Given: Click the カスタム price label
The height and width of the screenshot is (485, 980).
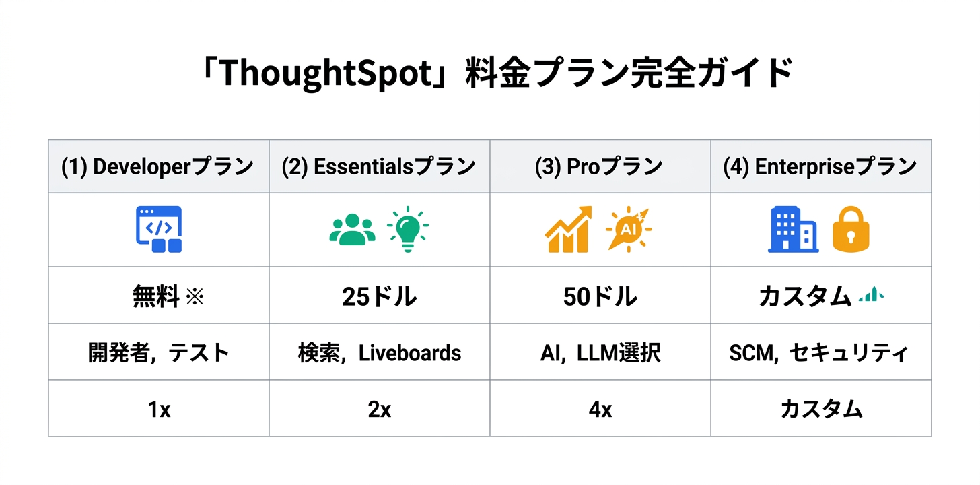Looking at the screenshot, I should (x=805, y=296).
